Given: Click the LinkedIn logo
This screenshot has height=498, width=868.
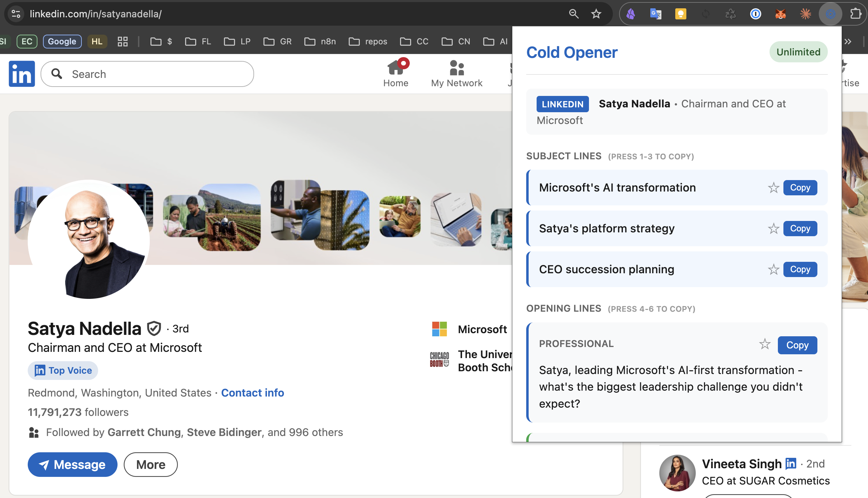Looking at the screenshot, I should (21, 73).
